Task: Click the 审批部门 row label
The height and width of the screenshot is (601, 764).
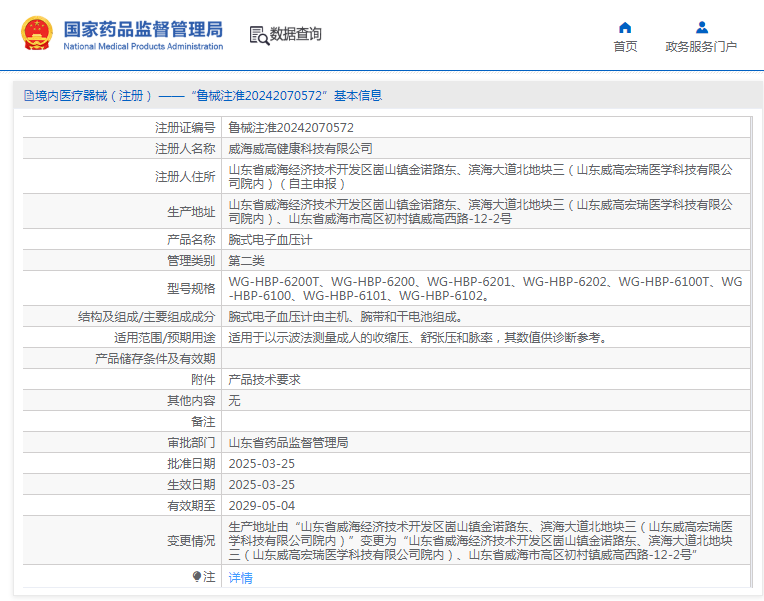Action: pyautogui.click(x=191, y=443)
